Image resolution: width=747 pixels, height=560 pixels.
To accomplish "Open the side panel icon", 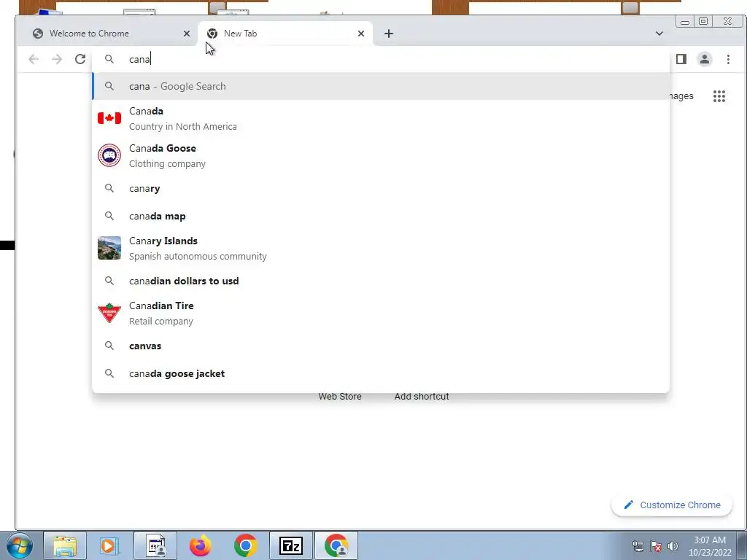I will click(x=681, y=59).
